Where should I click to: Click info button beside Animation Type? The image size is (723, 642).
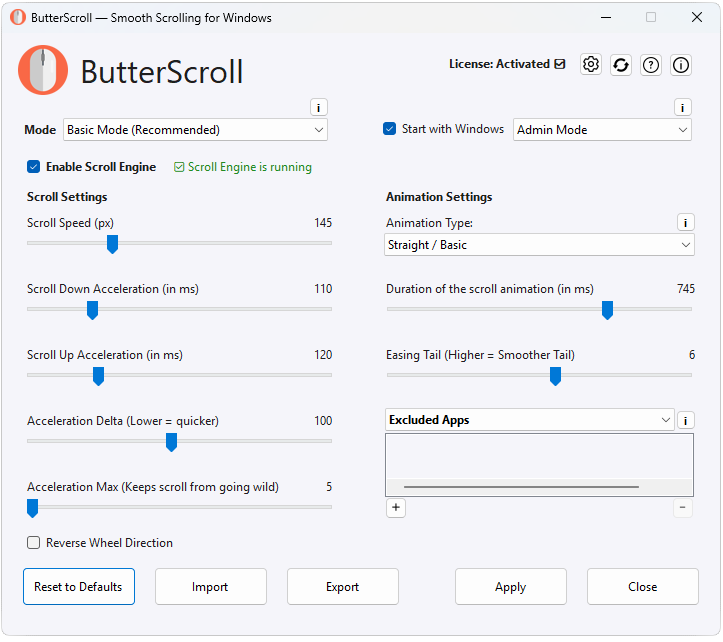click(x=685, y=223)
